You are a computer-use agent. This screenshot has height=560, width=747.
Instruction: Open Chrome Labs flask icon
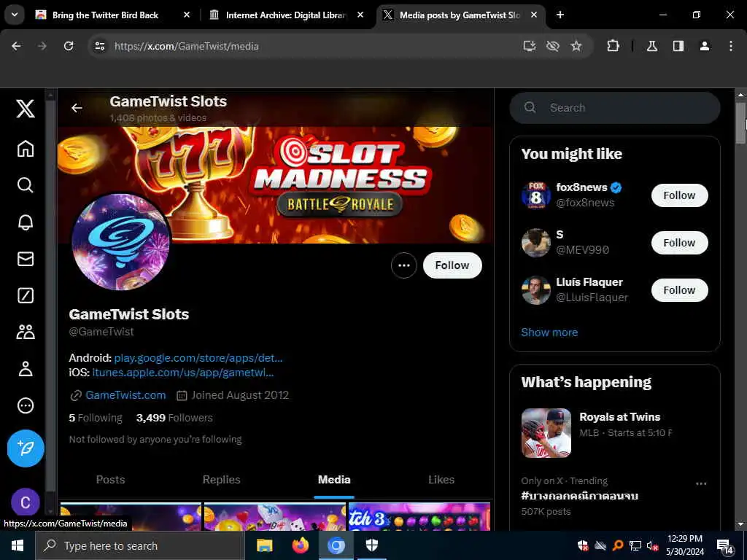[652, 46]
